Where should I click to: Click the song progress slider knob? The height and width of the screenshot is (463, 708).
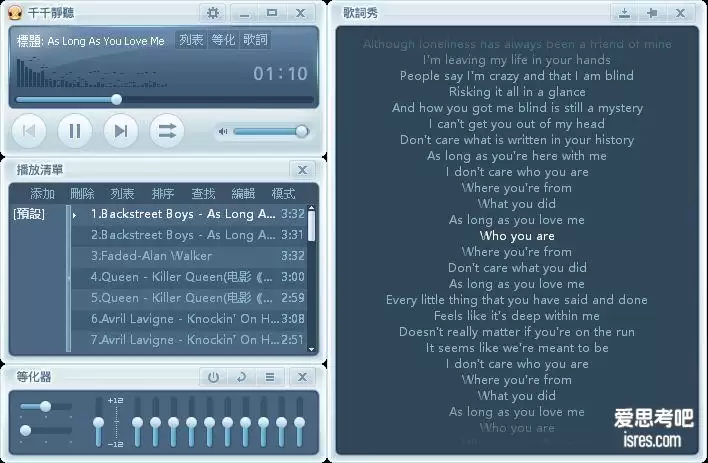(116, 99)
